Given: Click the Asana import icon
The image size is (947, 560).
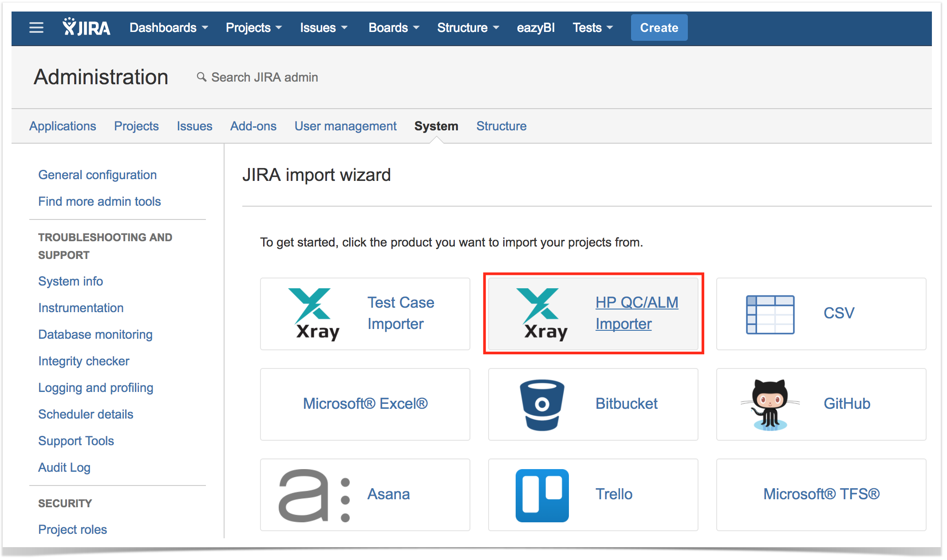Looking at the screenshot, I should coord(313,494).
